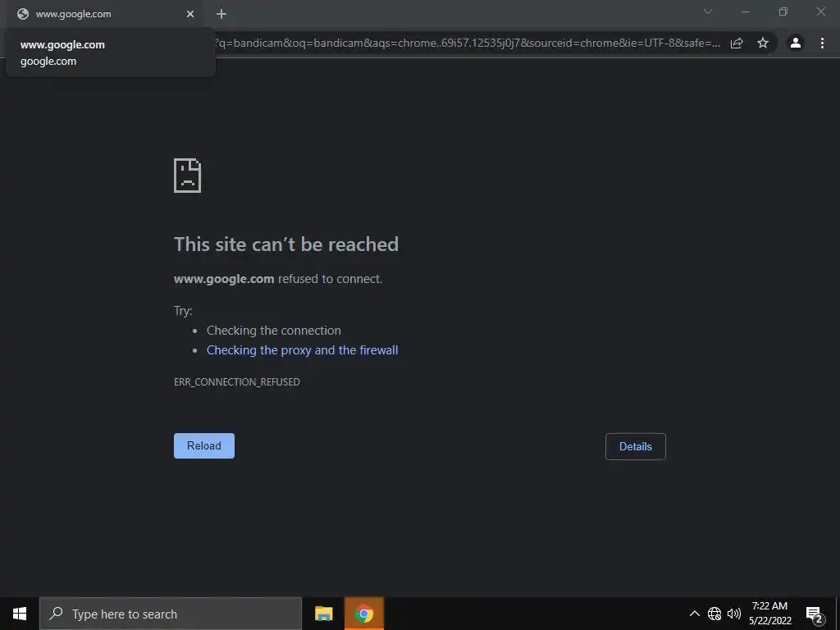This screenshot has width=840, height=630.
Task: Click the 'Type here to search' taskbar box
Action: (x=171, y=614)
